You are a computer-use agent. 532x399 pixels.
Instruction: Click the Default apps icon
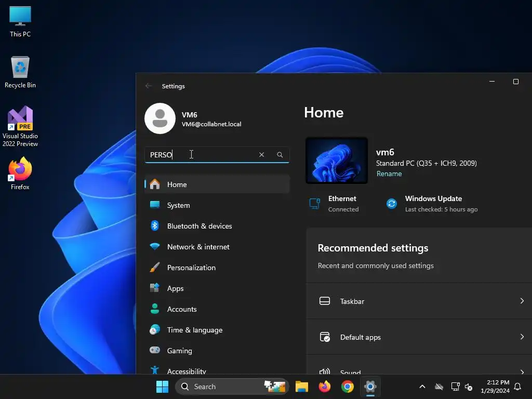pos(325,337)
